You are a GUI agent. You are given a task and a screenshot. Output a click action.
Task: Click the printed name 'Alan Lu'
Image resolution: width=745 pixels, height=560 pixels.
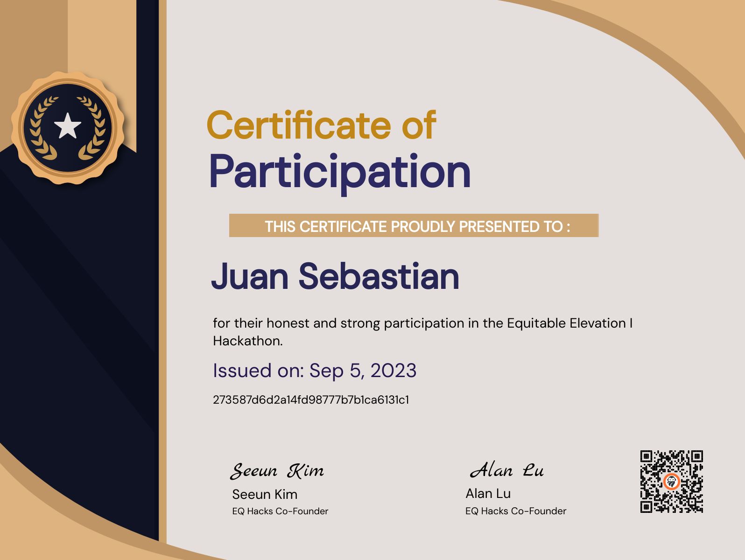(488, 493)
